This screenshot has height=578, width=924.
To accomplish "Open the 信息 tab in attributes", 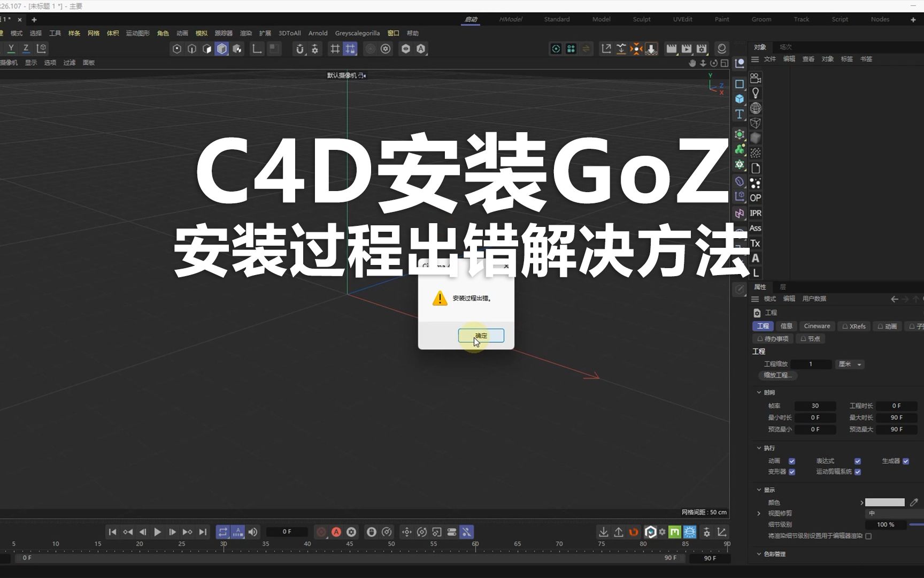I will pos(786,326).
